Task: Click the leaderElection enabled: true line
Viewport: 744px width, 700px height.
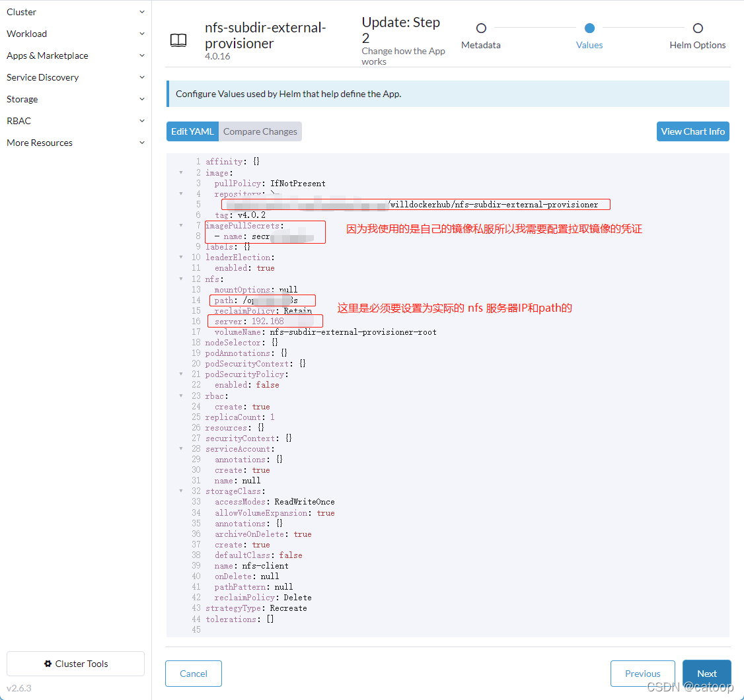Action: (x=244, y=268)
